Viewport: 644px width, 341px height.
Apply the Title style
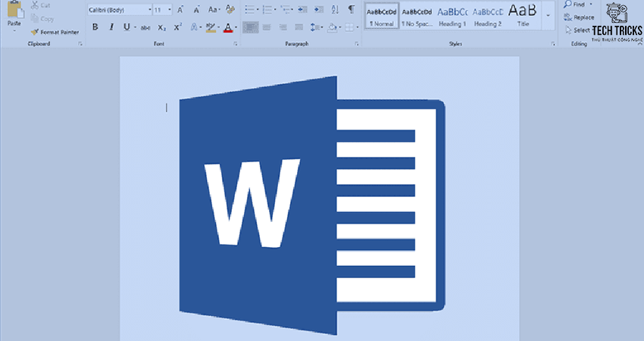523,17
